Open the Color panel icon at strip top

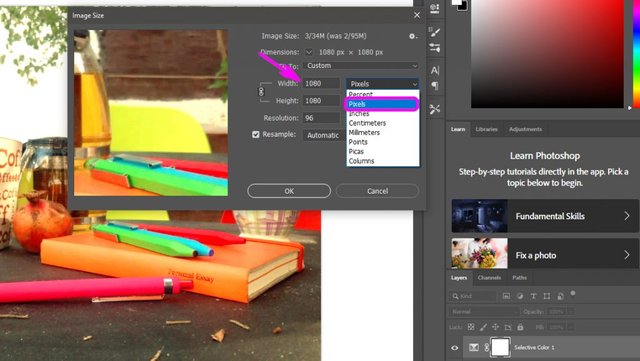pyautogui.click(x=435, y=8)
